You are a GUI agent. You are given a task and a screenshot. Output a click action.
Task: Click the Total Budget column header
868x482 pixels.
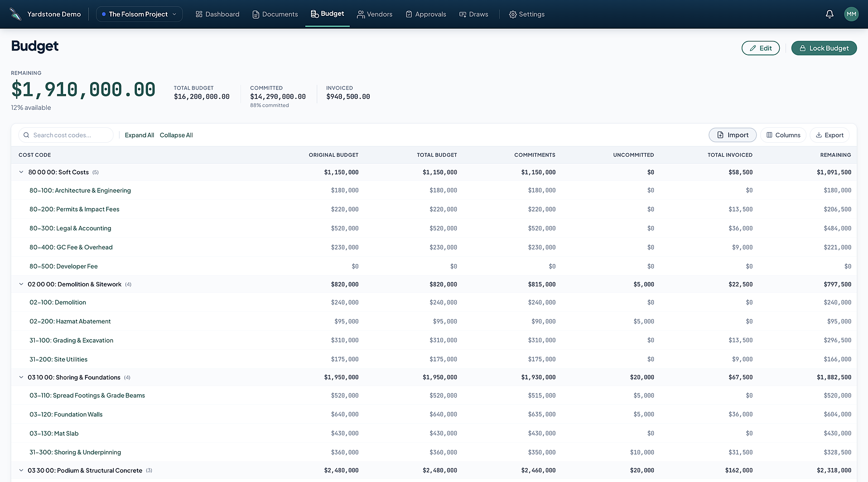(x=437, y=155)
